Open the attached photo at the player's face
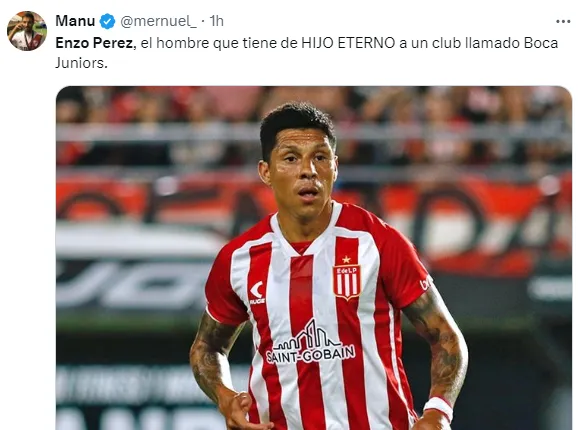 coord(300,172)
